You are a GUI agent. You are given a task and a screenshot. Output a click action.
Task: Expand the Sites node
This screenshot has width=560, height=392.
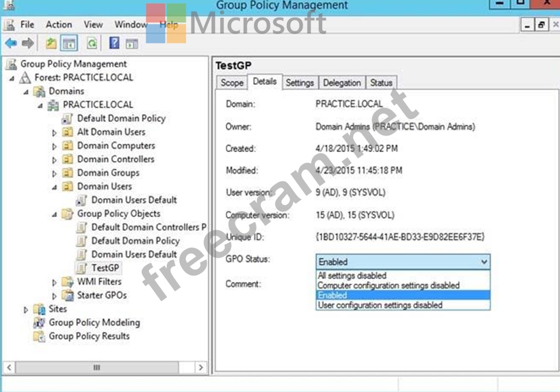25,309
